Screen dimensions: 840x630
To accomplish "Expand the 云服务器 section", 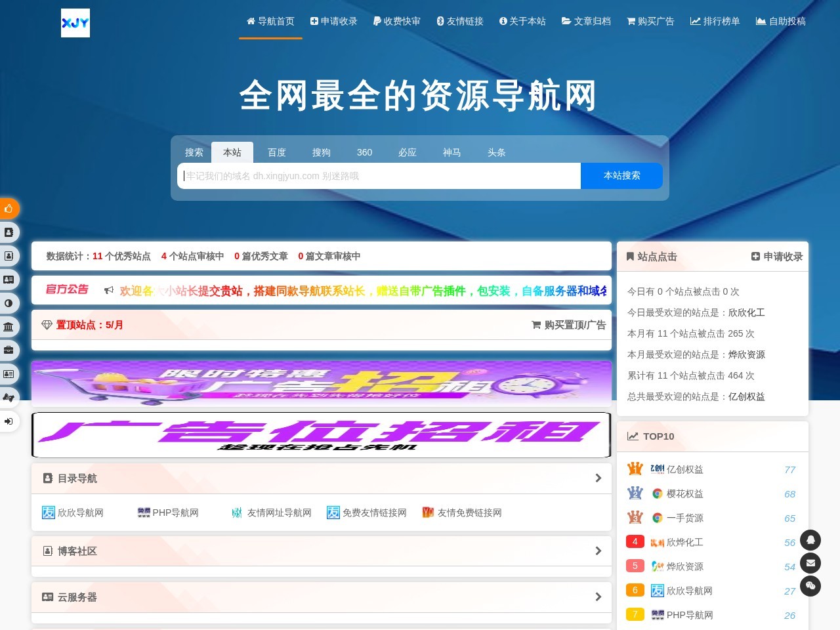I will [321, 597].
